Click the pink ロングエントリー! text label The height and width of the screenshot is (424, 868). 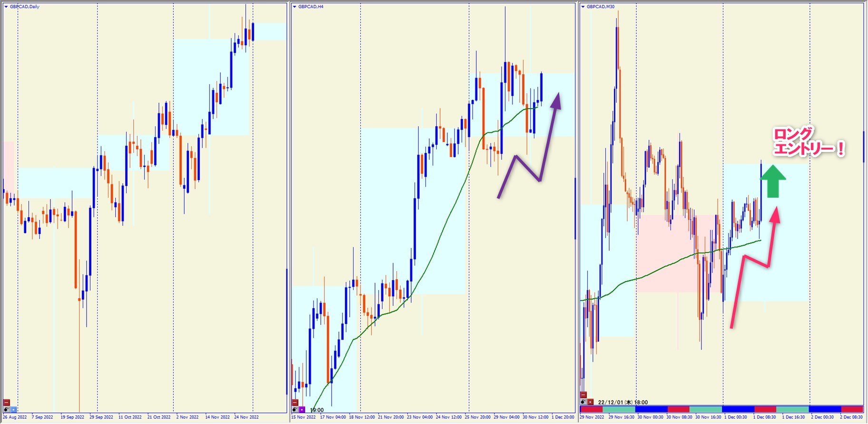click(808, 142)
